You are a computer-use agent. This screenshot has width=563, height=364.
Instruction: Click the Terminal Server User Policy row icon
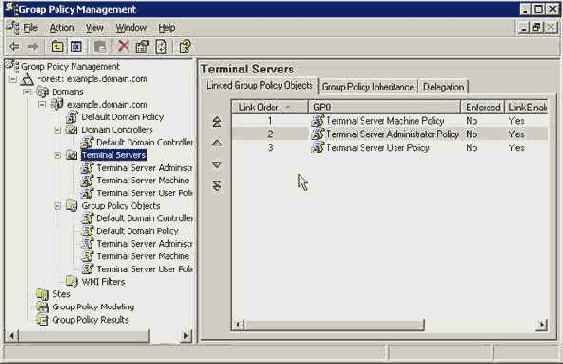pos(318,148)
